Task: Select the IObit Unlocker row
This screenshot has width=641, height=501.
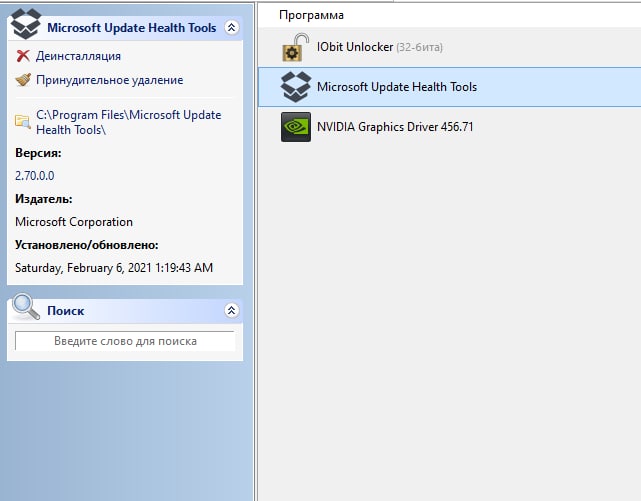Action: tap(450, 47)
